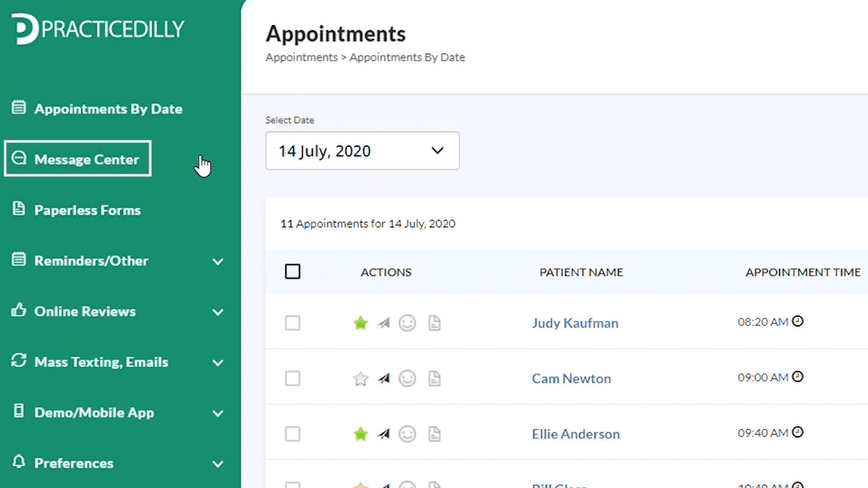Click the Mass Texting refresh icon
The width and height of the screenshot is (868, 488).
[19, 361]
